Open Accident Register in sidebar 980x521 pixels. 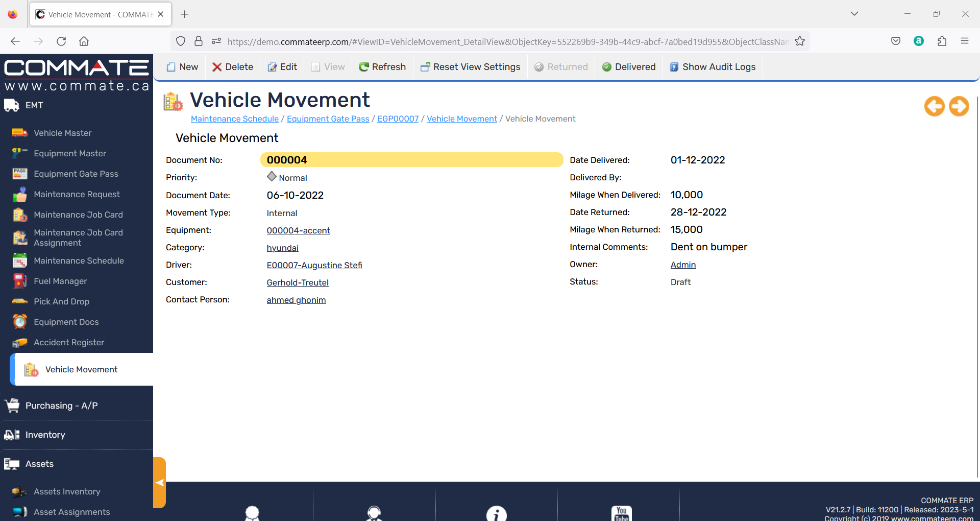(69, 342)
